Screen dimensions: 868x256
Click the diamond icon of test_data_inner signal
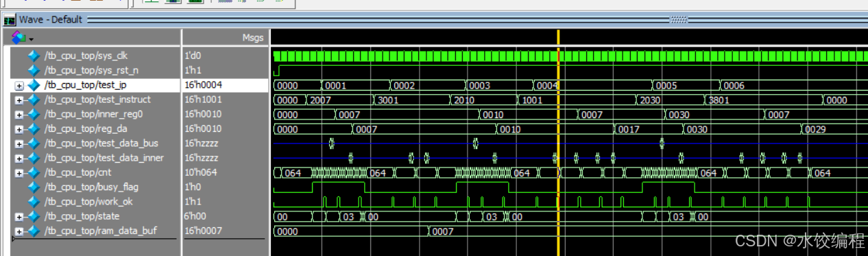(x=34, y=158)
